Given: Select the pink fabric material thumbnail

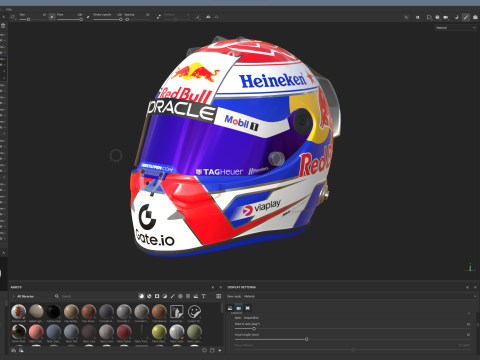Looking at the screenshot, I should coord(36,332).
